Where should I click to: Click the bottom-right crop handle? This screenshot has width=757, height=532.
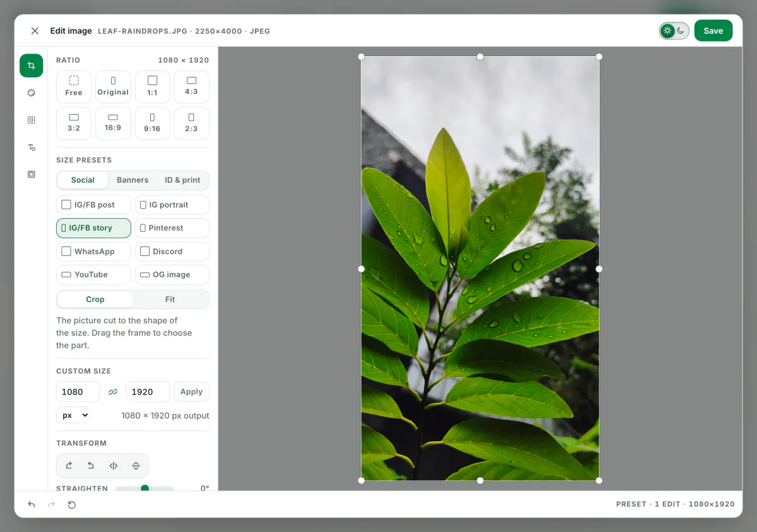(x=599, y=480)
